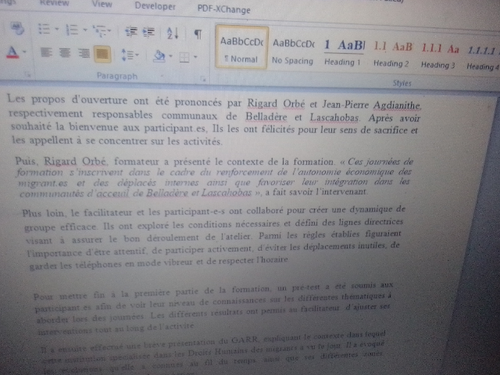Click the word "GARR" in last paragraph
This screenshot has width=500, height=375.
click(x=244, y=340)
